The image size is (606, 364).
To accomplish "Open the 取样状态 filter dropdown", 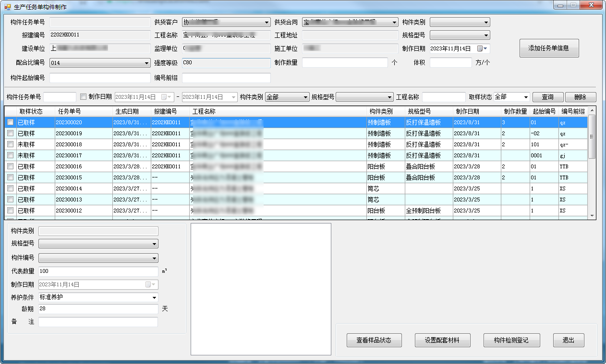I will point(526,97).
